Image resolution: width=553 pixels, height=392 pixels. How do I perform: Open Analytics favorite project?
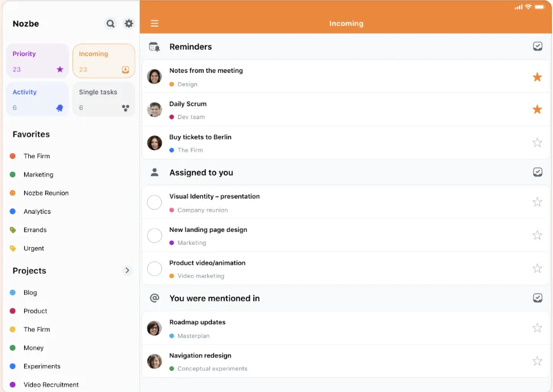click(37, 211)
